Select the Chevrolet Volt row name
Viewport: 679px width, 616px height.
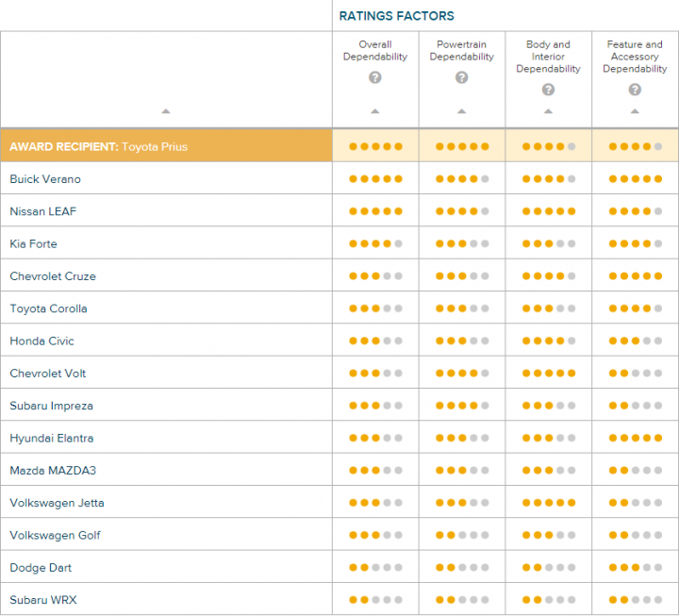(x=48, y=374)
